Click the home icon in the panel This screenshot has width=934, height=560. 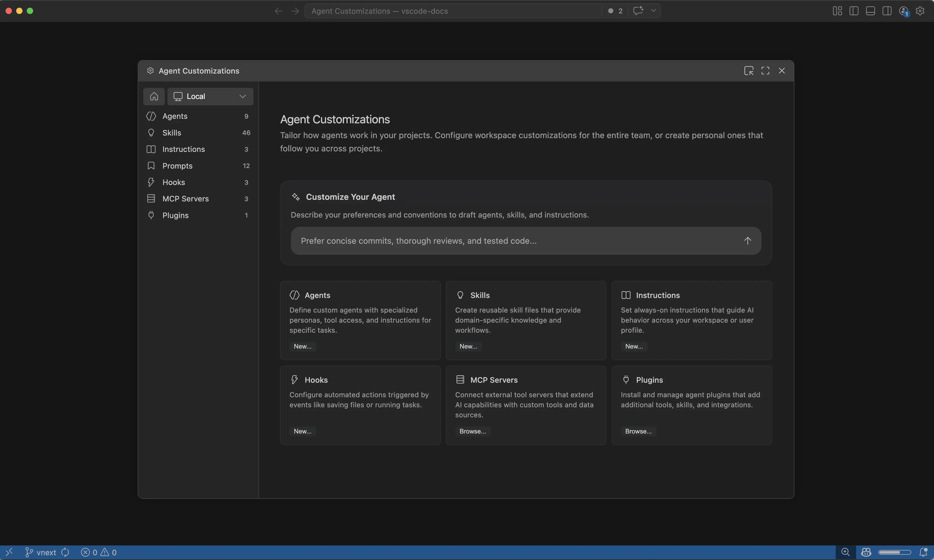153,96
